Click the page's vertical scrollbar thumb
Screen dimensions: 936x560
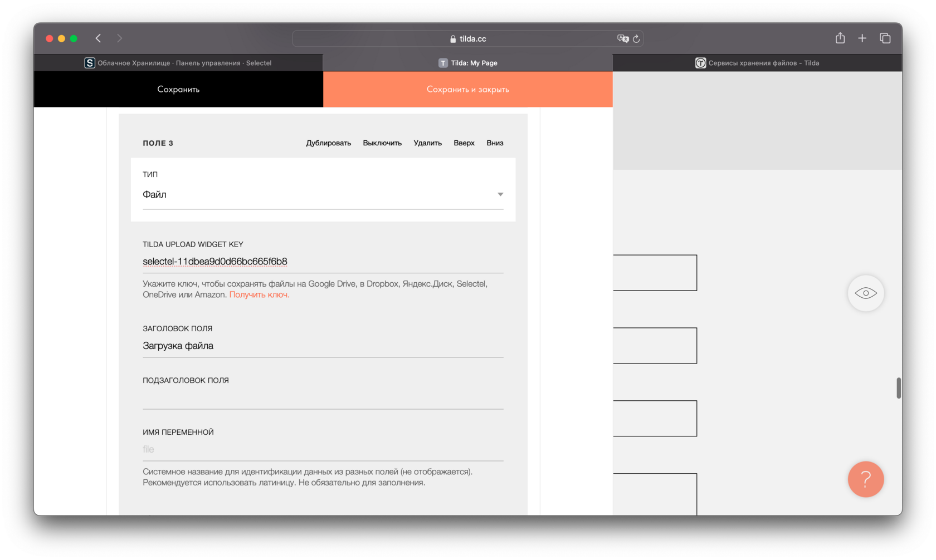[899, 388]
